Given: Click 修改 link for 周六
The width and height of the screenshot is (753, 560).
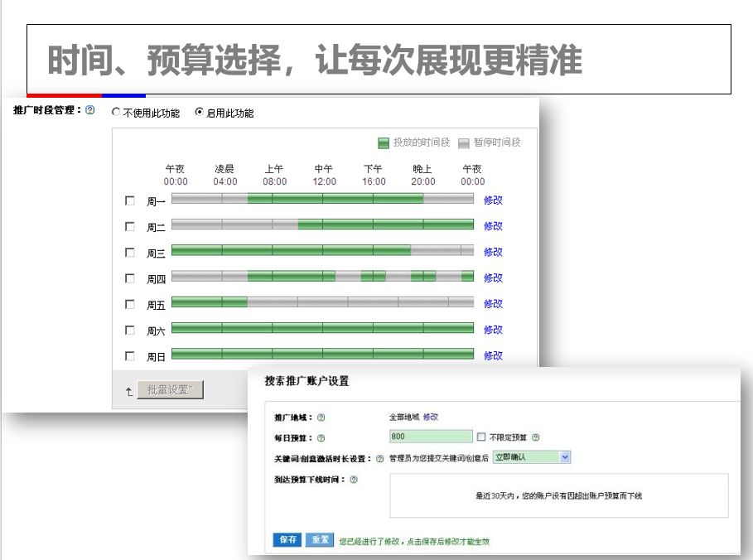Looking at the screenshot, I should (493, 330).
